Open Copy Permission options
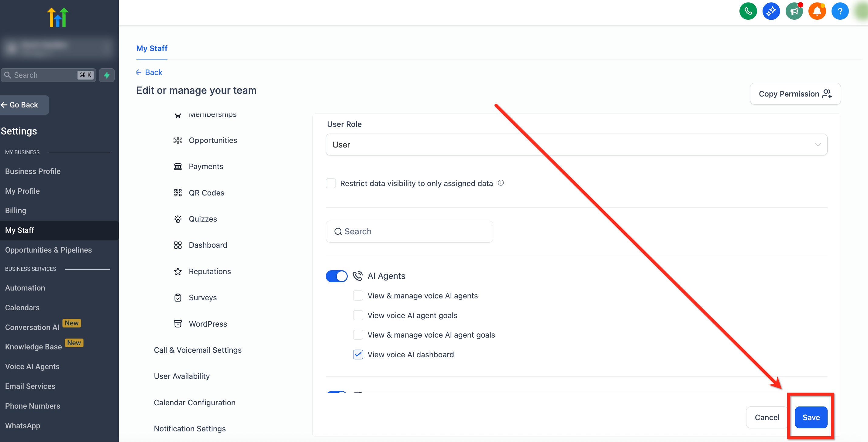This screenshot has height=442, width=868. 795,94
